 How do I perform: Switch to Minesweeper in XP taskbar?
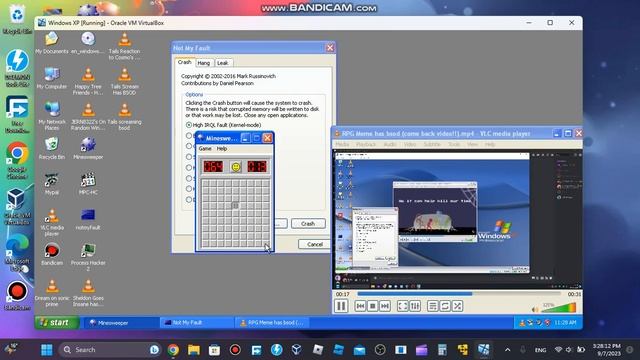coord(120,323)
